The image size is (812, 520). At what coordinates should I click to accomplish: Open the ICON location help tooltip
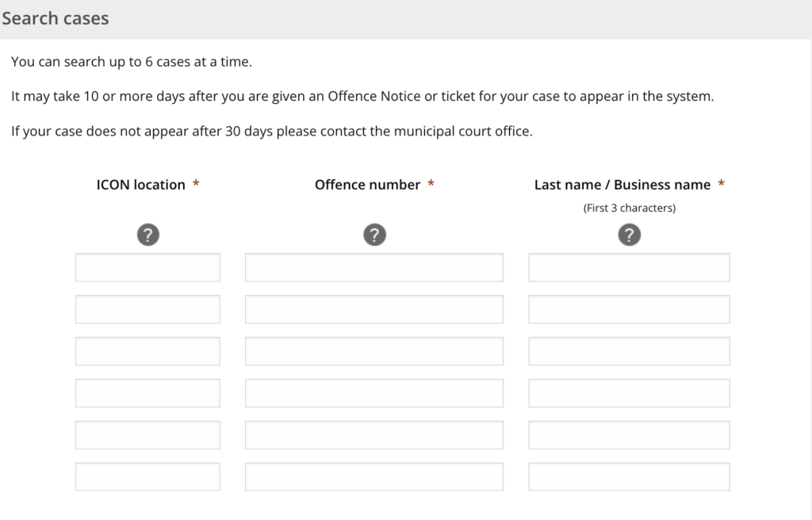pos(147,234)
